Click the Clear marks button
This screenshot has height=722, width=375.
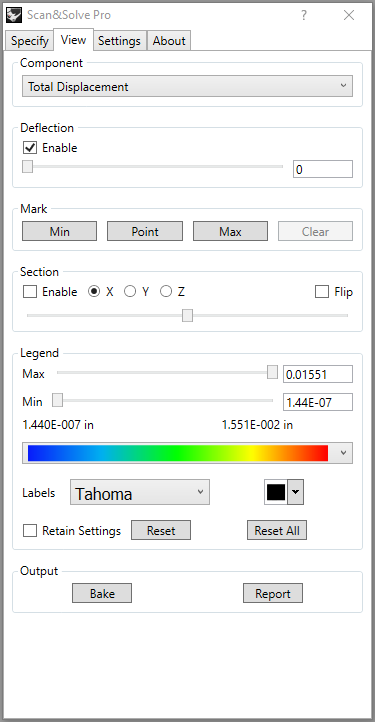click(x=316, y=231)
